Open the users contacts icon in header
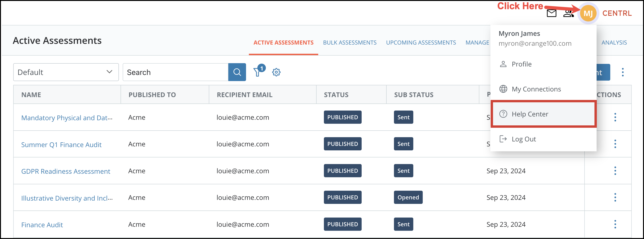Viewport: 644px width, 239px height. [x=568, y=13]
